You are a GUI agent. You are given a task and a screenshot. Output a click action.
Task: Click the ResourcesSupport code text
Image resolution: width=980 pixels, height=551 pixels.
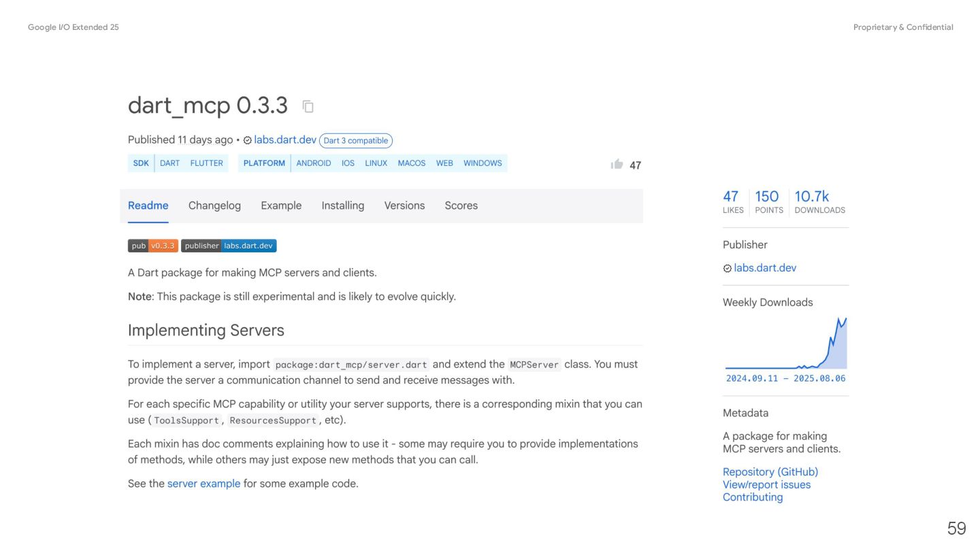[x=273, y=420]
